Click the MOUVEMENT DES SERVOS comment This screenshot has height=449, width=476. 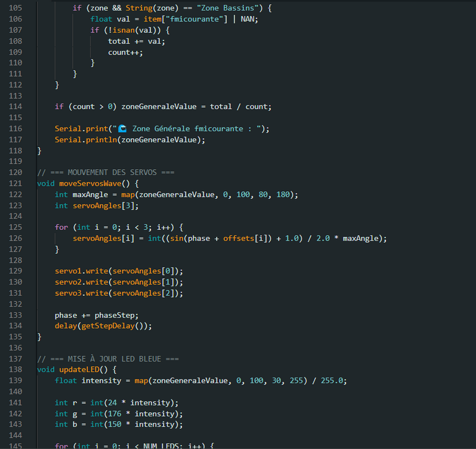coord(106,172)
